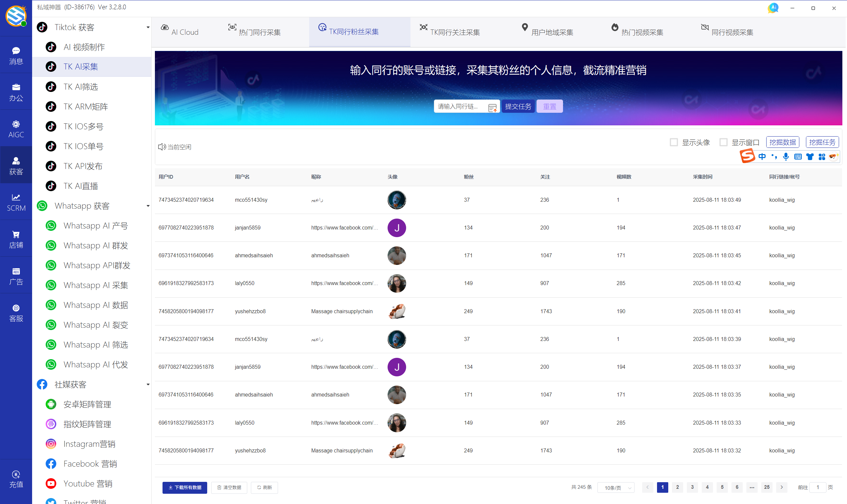Collapse the Tiktok 获客 menu group
Screen dimensions: 847x504
(148, 27)
